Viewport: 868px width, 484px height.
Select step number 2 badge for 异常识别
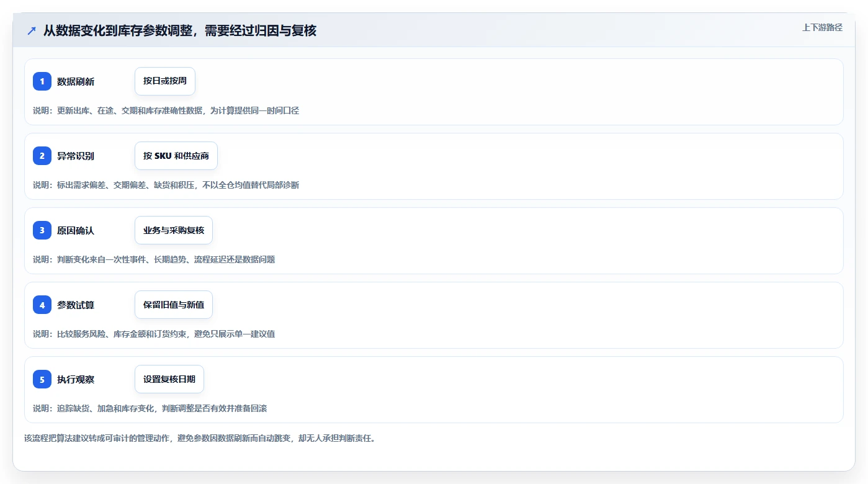pyautogui.click(x=42, y=156)
